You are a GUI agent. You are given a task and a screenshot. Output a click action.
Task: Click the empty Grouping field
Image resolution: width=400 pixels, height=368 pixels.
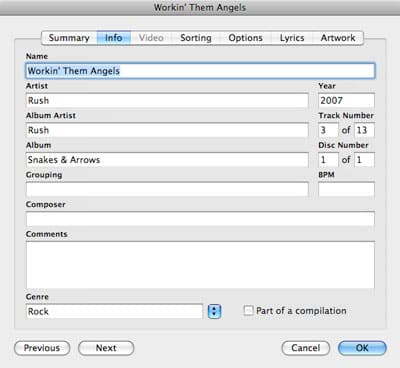pyautogui.click(x=167, y=189)
